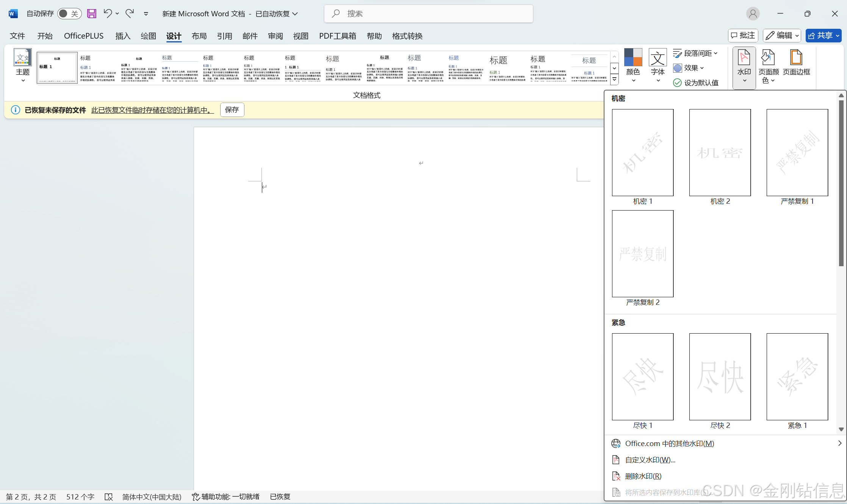Toggle the AutoSave (自动保存) switch
The image size is (847, 504).
tap(69, 14)
